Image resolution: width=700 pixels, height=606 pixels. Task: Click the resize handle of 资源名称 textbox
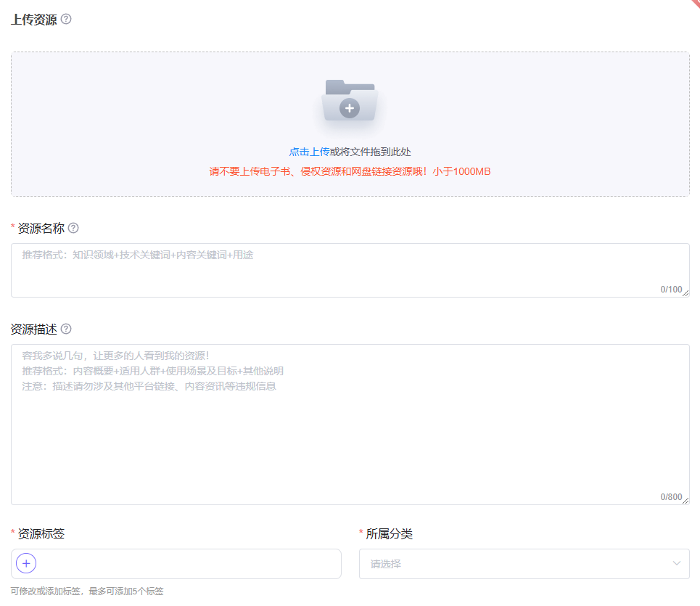coord(685,293)
